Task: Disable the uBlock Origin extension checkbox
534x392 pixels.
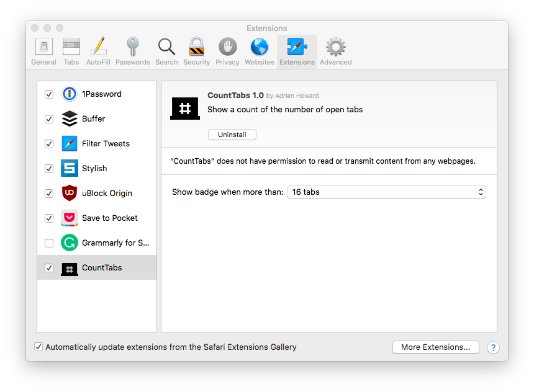Action: tap(49, 194)
